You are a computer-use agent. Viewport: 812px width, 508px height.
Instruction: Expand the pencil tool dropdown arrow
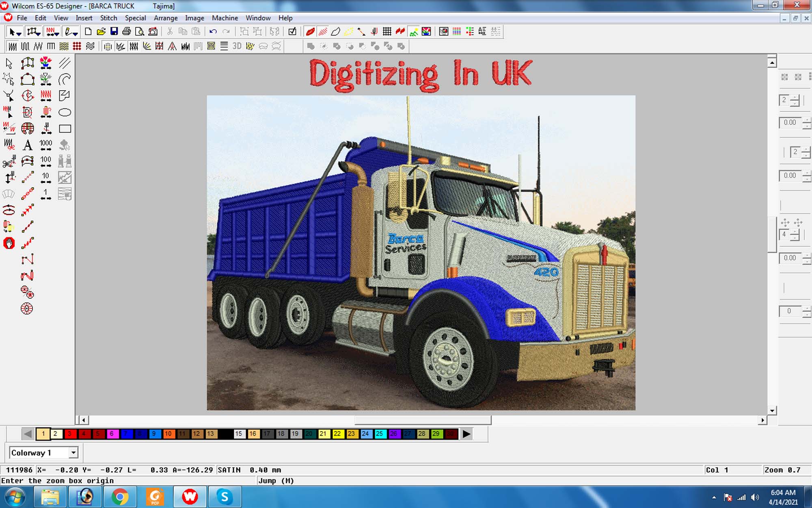76,33
